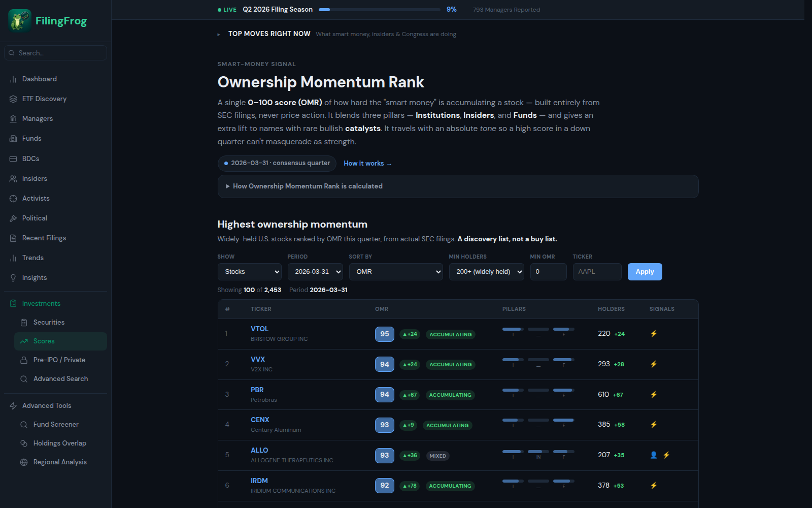Click the +67 OMR change for PBR
Image resolution: width=812 pixels, height=508 pixels.
click(x=410, y=395)
